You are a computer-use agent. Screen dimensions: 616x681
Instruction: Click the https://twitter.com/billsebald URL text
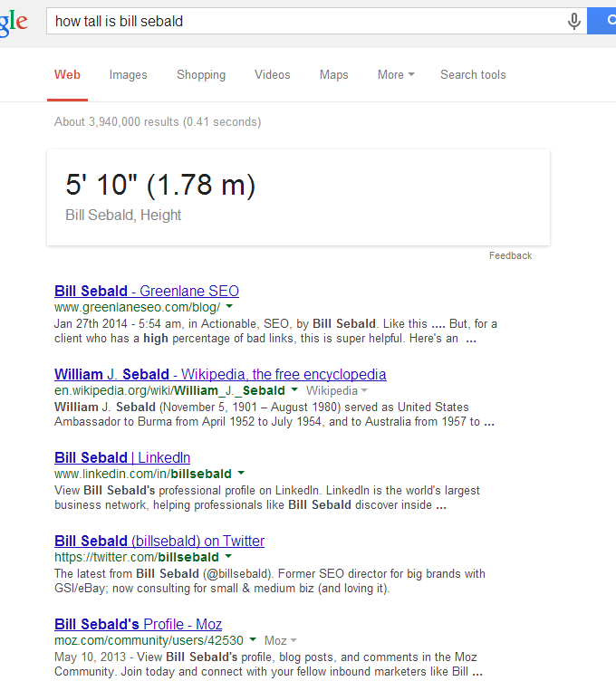coord(137,557)
